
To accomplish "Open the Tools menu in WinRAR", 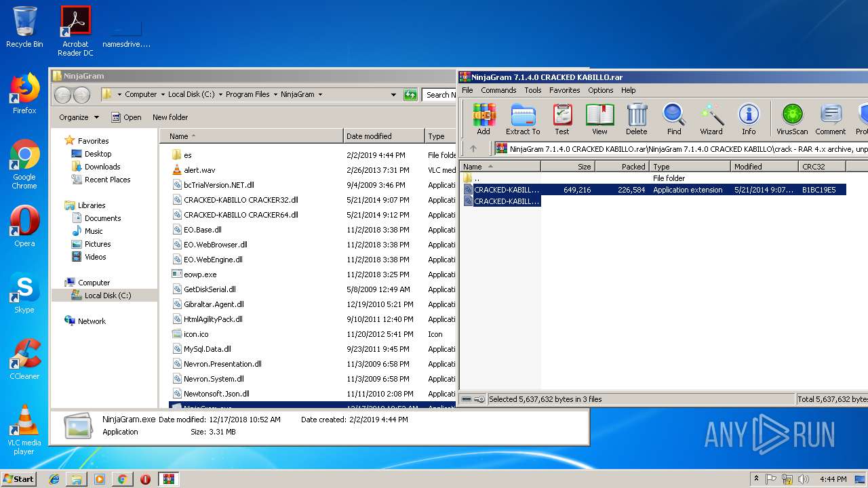I will [x=533, y=90].
